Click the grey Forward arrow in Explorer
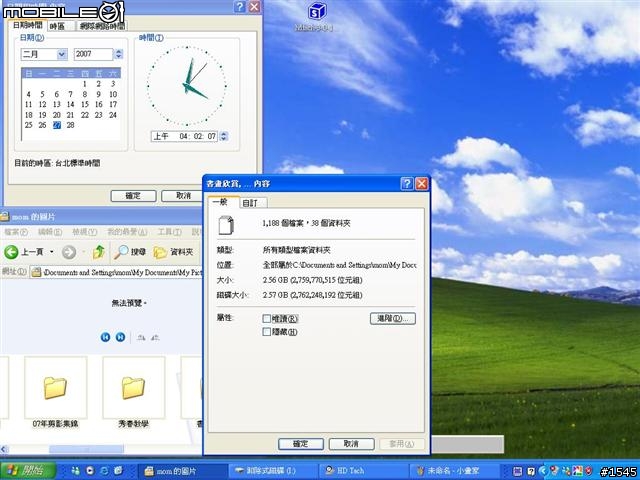The image size is (640, 480). (x=69, y=252)
